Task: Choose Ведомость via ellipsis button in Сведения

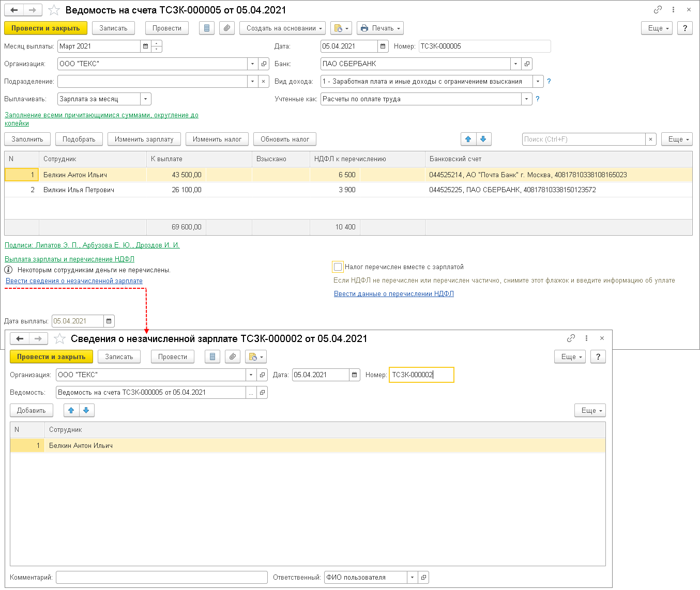Action: 251,392
